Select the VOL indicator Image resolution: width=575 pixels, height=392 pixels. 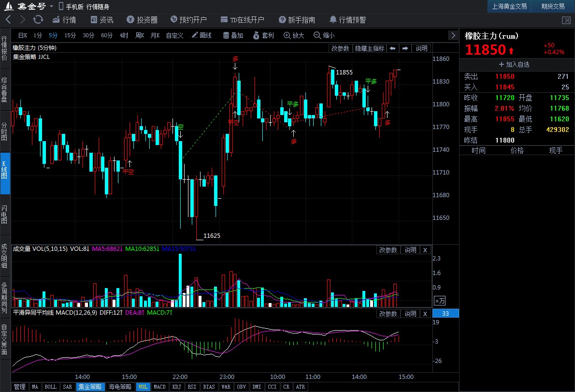pos(143,387)
